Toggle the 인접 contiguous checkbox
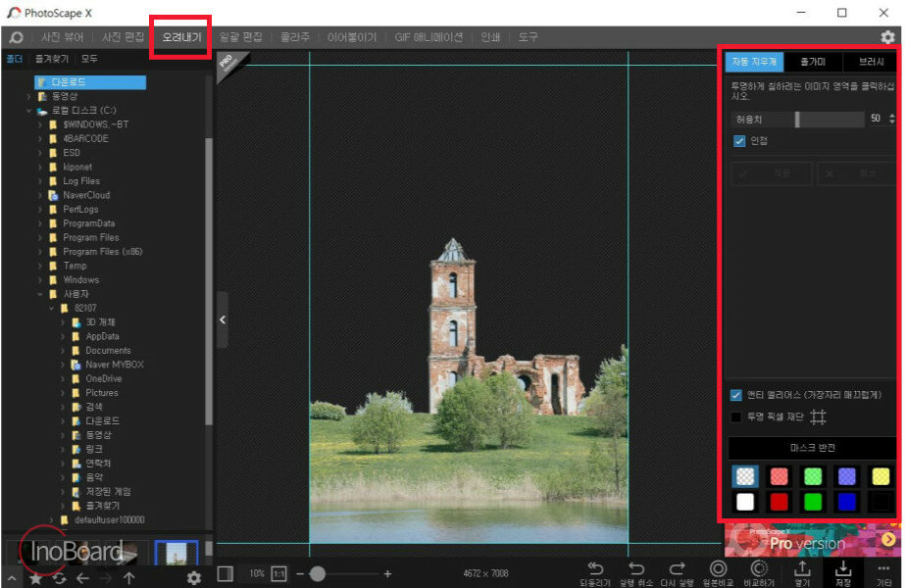Image resolution: width=906 pixels, height=588 pixels. [x=739, y=141]
